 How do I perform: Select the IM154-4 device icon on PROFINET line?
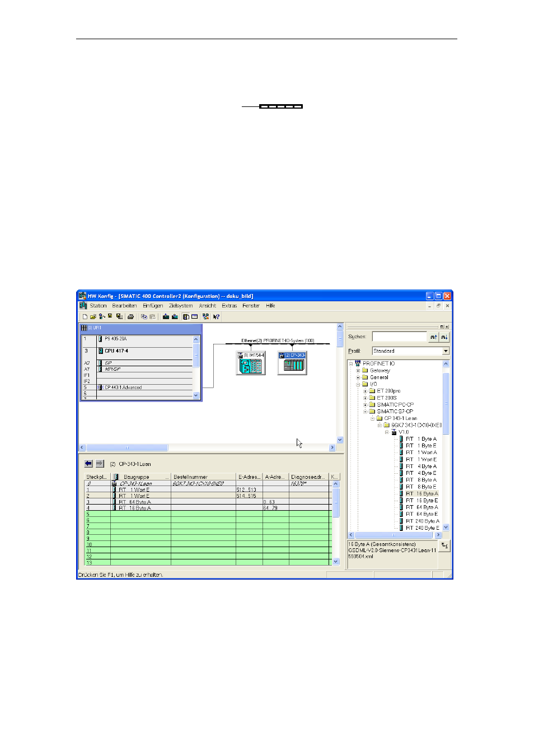tap(251, 363)
